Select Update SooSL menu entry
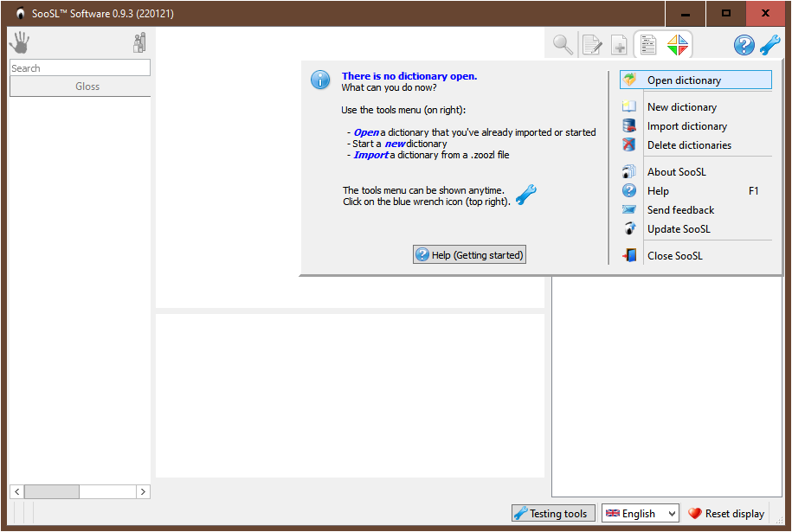The width and height of the screenshot is (792, 532). coord(696,228)
